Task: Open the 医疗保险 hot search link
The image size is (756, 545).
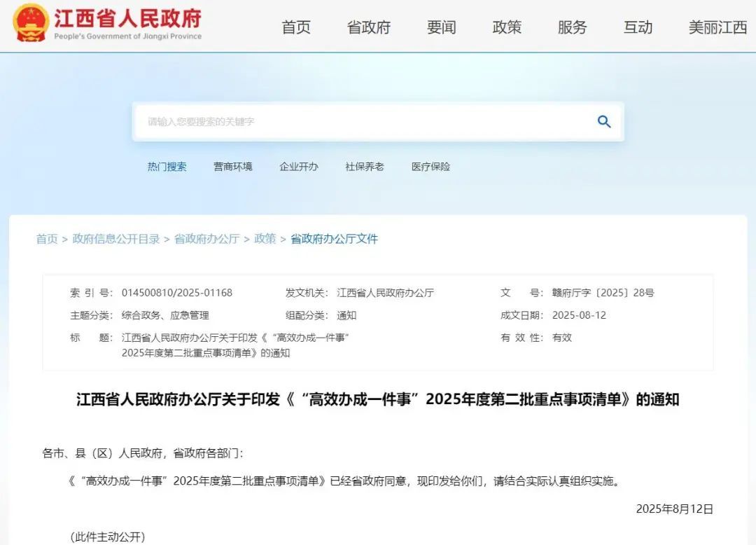Action: click(x=430, y=166)
